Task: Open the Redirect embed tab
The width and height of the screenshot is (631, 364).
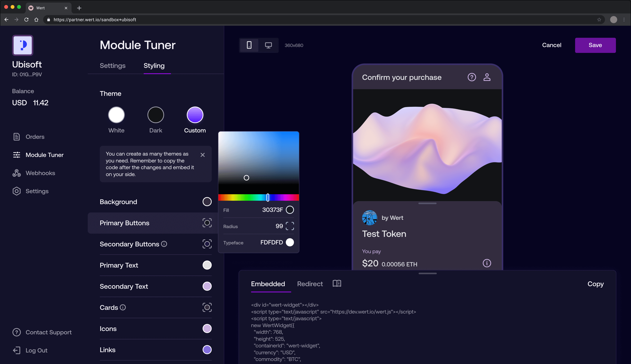Action: tap(310, 284)
